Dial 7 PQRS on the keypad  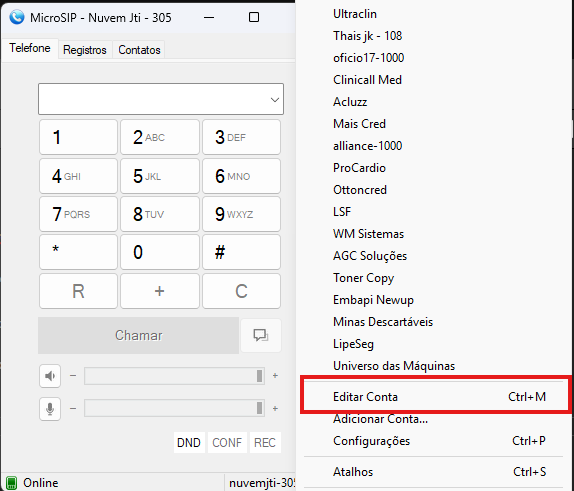click(78, 214)
